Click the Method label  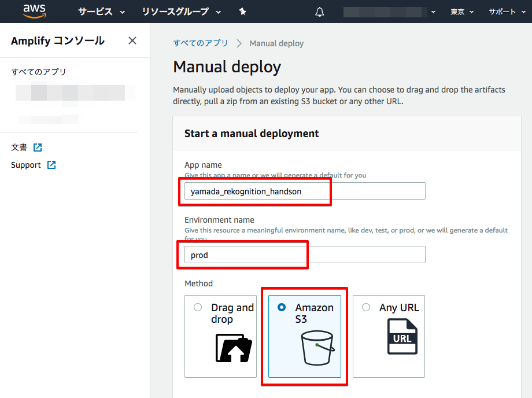[x=198, y=283]
